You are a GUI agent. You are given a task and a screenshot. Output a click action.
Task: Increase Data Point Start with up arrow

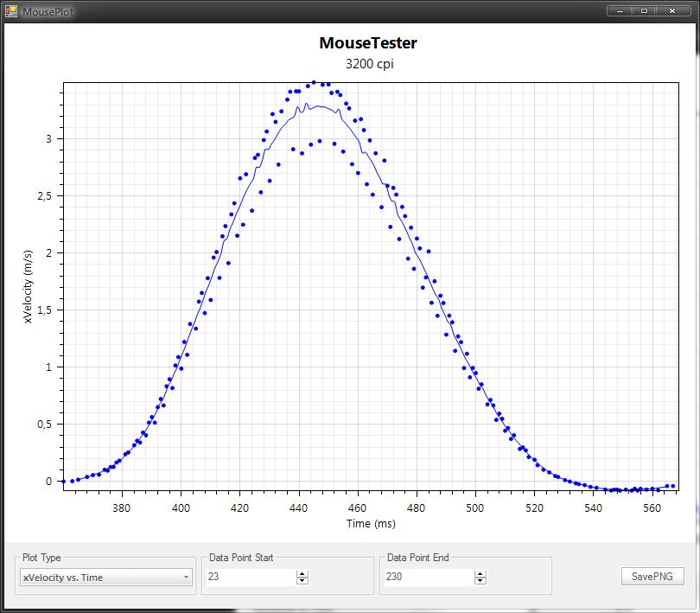click(x=302, y=574)
